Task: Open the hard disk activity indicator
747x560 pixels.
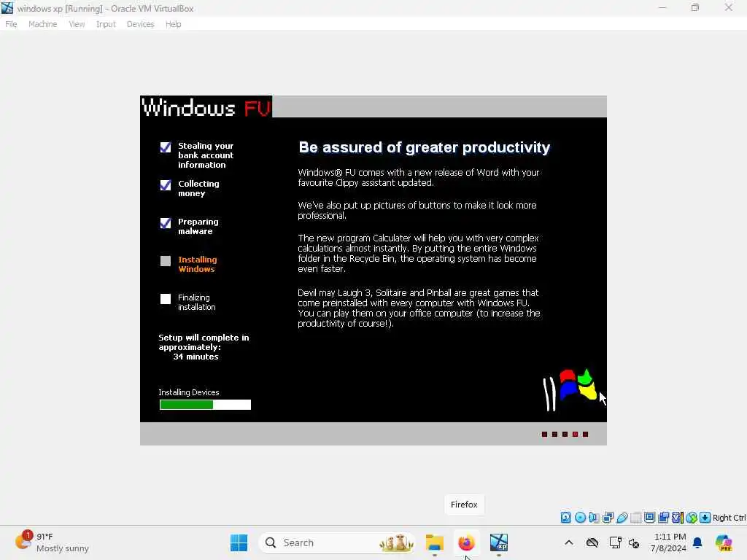Action: [565, 518]
